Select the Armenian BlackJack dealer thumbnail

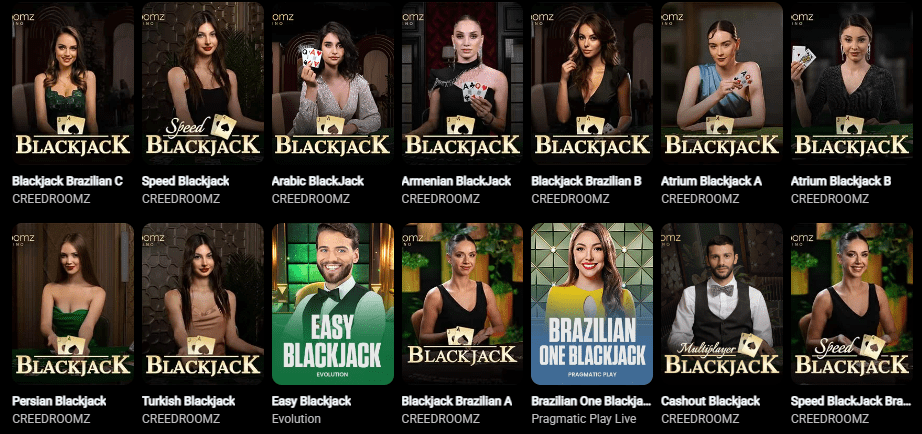coord(462,83)
